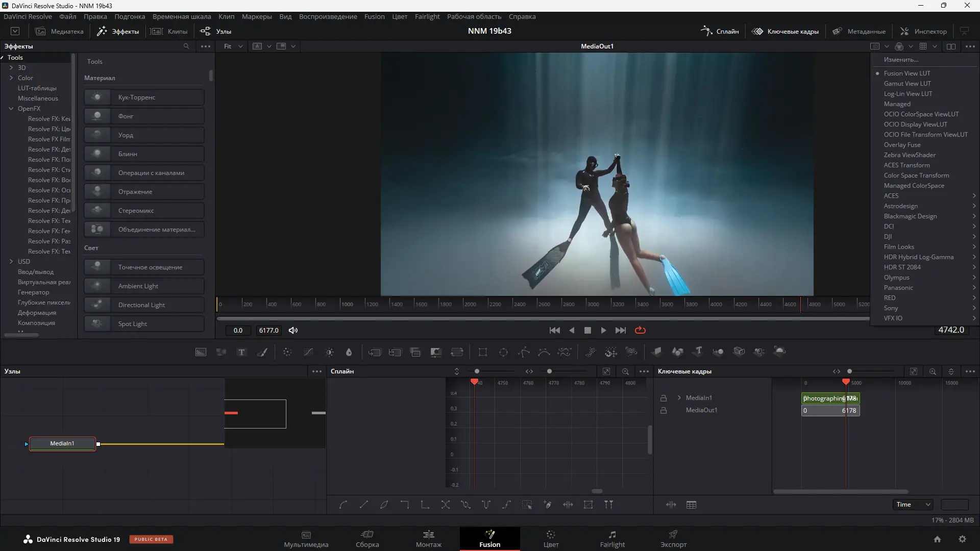Open the Инспектор panel button
The width and height of the screenshot is (980, 551).
tap(923, 31)
